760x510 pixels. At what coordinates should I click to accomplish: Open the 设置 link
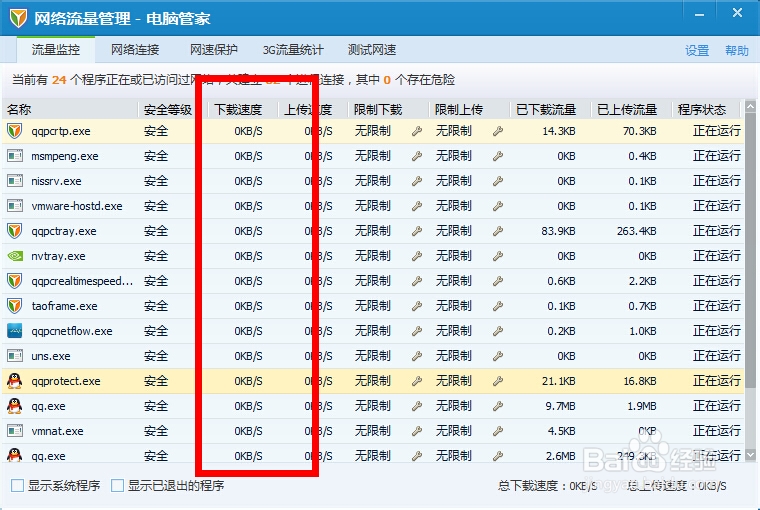pos(697,50)
